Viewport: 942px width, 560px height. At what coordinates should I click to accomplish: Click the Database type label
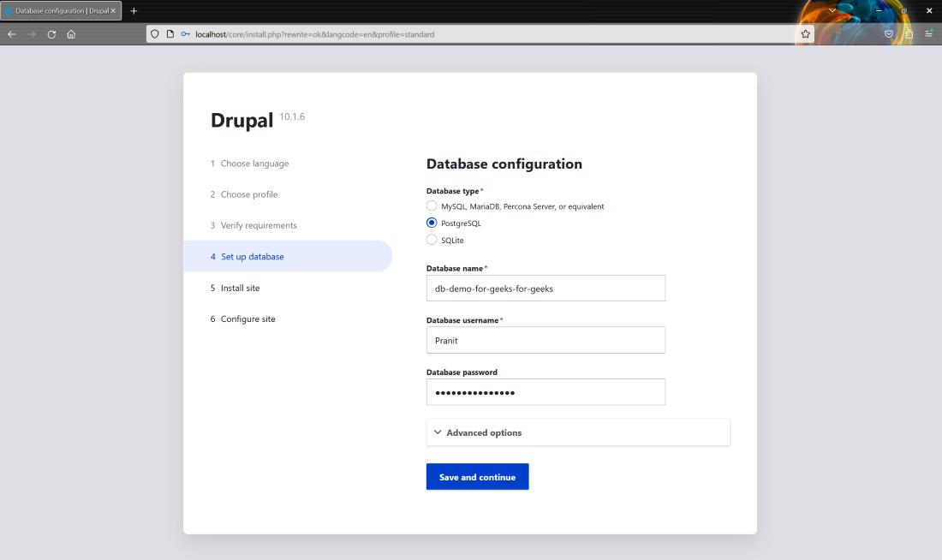click(452, 191)
